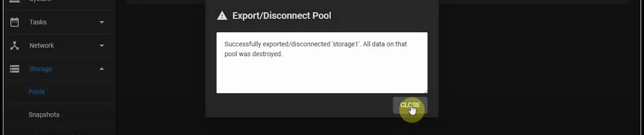Open the Network menu label
Viewport: 644px width, 135px height.
pos(42,46)
